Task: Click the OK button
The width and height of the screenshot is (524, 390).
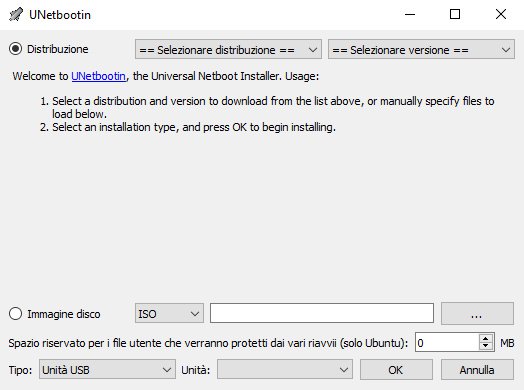Action: point(396,370)
